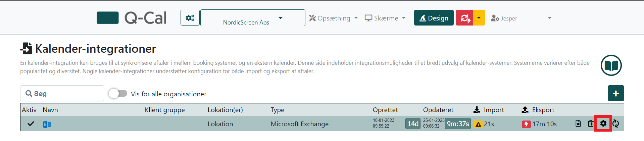
Task: Click the Import warning triangle icon
Action: pyautogui.click(x=478, y=125)
